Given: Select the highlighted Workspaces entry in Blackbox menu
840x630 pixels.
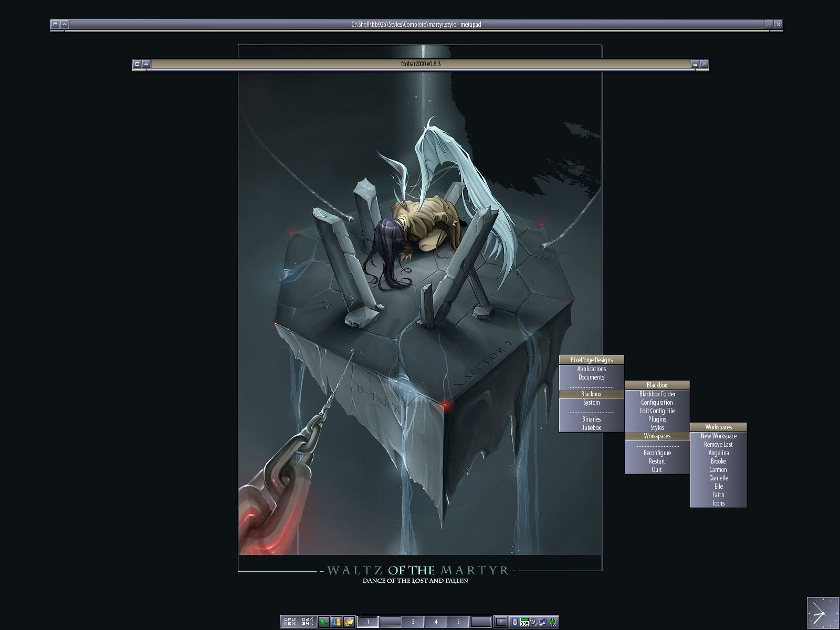Looking at the screenshot, I should (657, 436).
